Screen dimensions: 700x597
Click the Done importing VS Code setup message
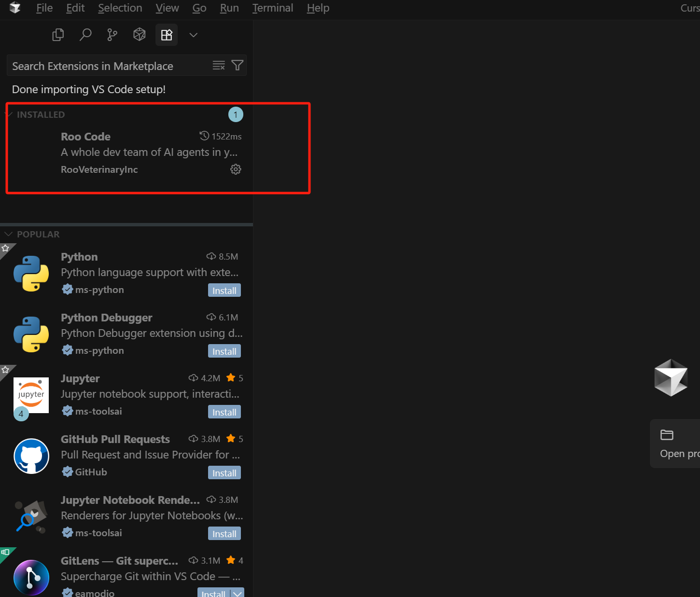tap(89, 89)
